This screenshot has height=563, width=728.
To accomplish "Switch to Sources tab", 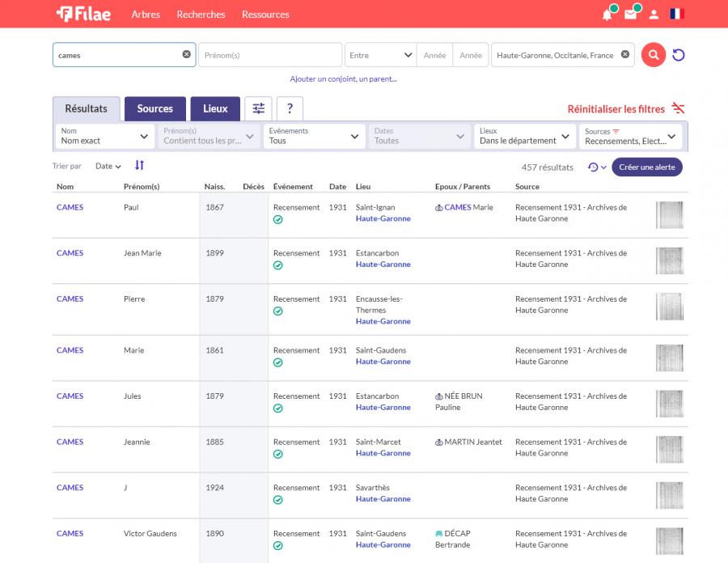I will [155, 108].
